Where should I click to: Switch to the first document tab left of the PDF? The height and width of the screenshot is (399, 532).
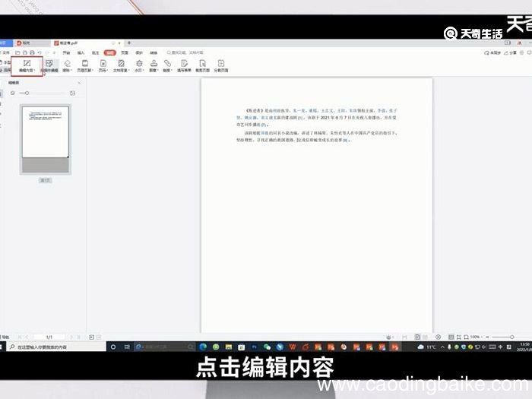click(33, 43)
